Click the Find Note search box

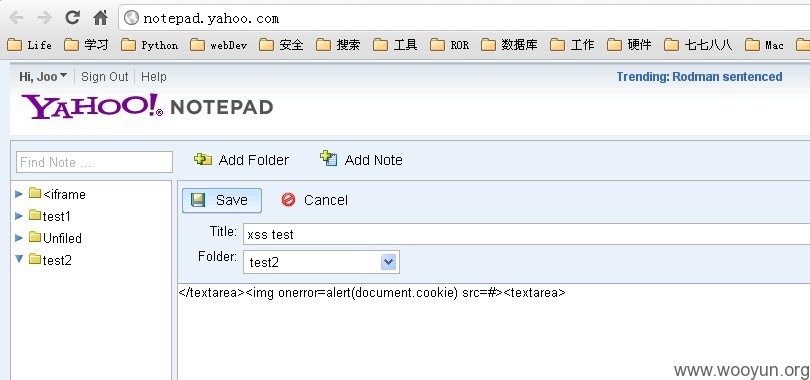coord(95,162)
